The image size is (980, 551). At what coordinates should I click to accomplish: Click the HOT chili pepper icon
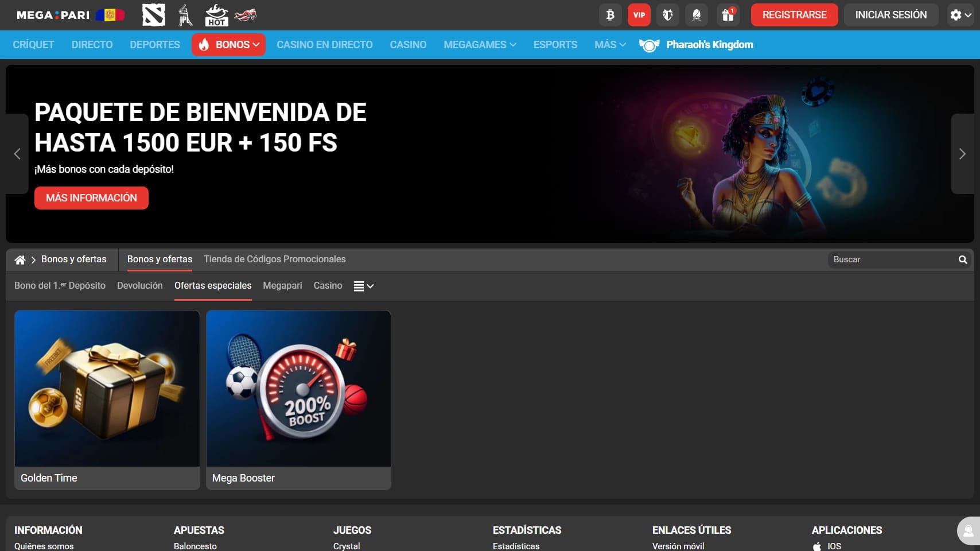click(216, 15)
